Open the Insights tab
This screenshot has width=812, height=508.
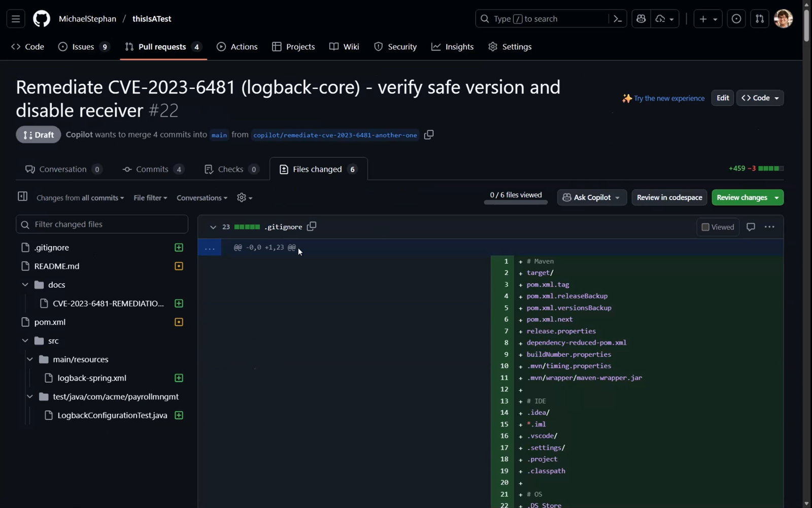tap(452, 47)
